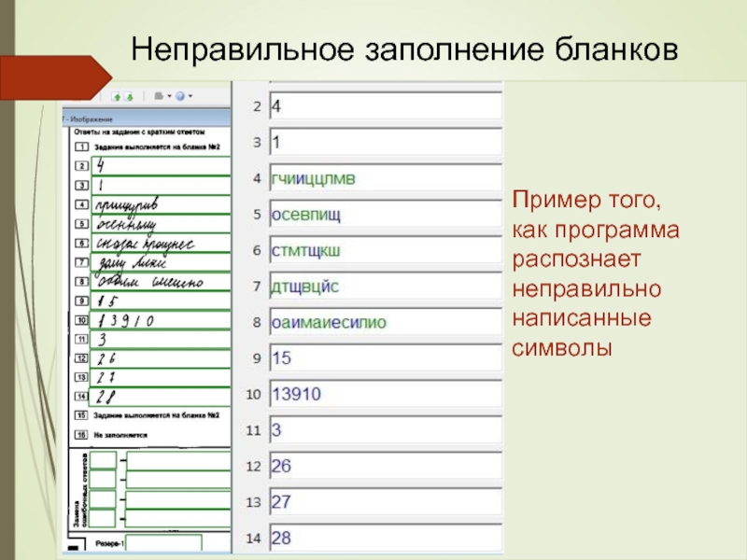Click field 11 containing '3'
The height and width of the screenshot is (560, 747).
click(x=386, y=430)
